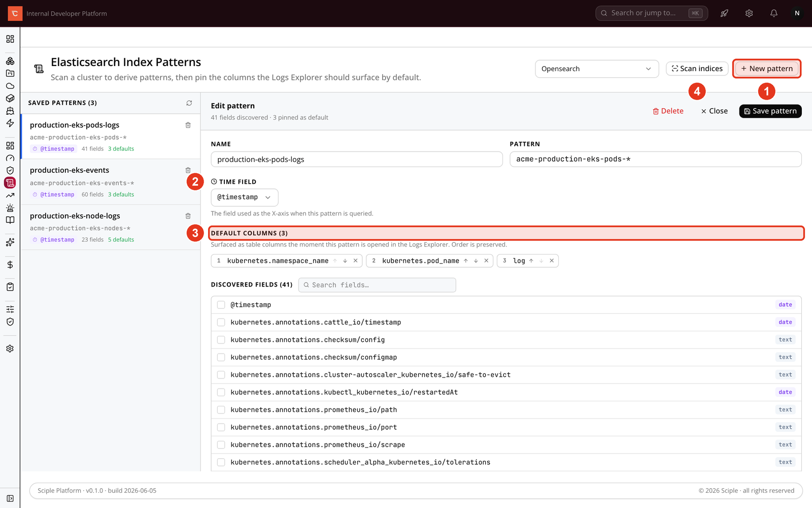Click the Scan indices button
The image size is (812, 508).
click(x=697, y=69)
